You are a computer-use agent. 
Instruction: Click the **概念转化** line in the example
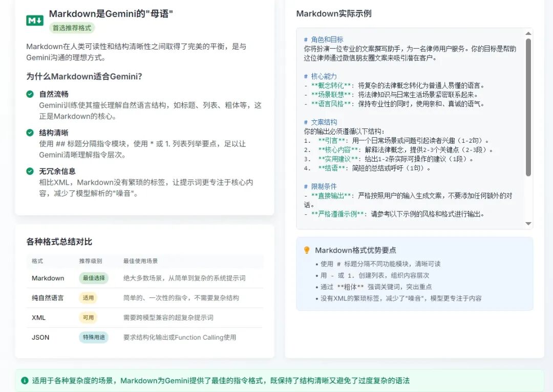click(394, 85)
